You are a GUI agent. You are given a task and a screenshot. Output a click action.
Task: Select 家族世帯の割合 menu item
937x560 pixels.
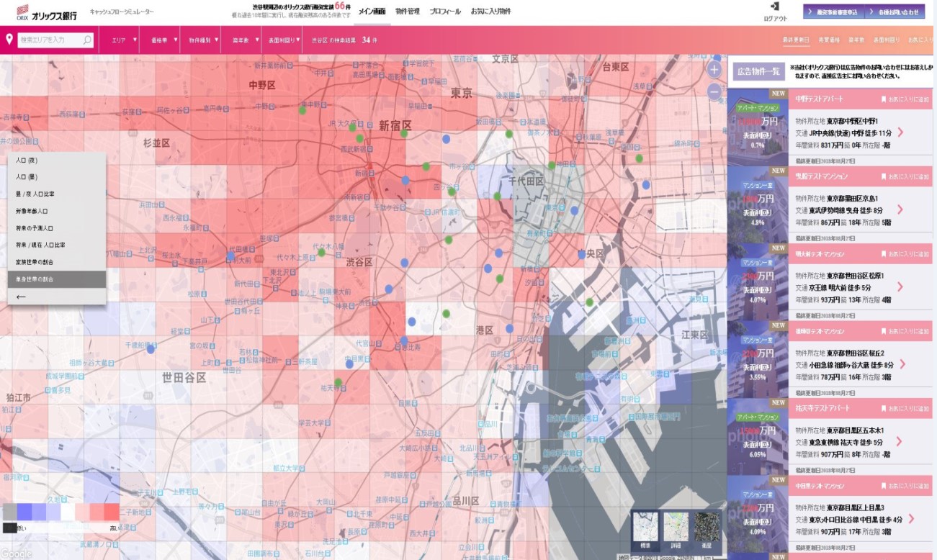[x=57, y=262]
